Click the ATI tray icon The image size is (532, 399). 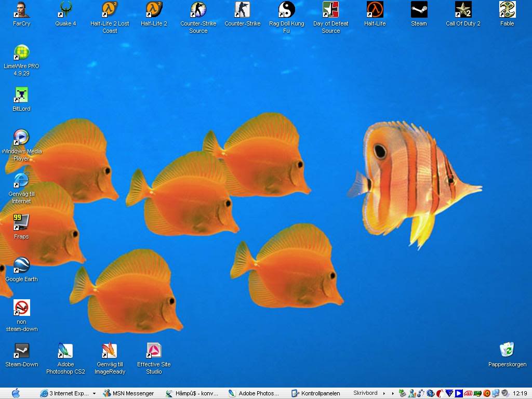(x=468, y=393)
